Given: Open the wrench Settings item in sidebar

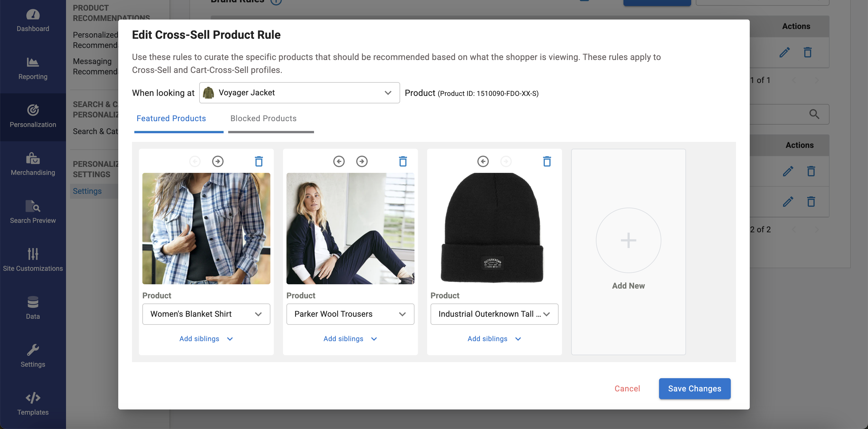Looking at the screenshot, I should coord(33,356).
